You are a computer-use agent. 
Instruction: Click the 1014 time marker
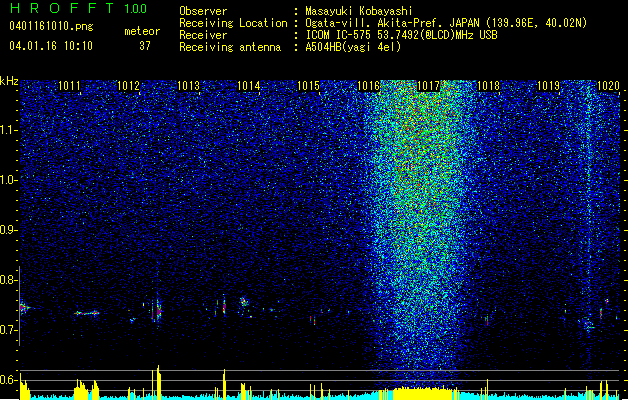point(248,86)
